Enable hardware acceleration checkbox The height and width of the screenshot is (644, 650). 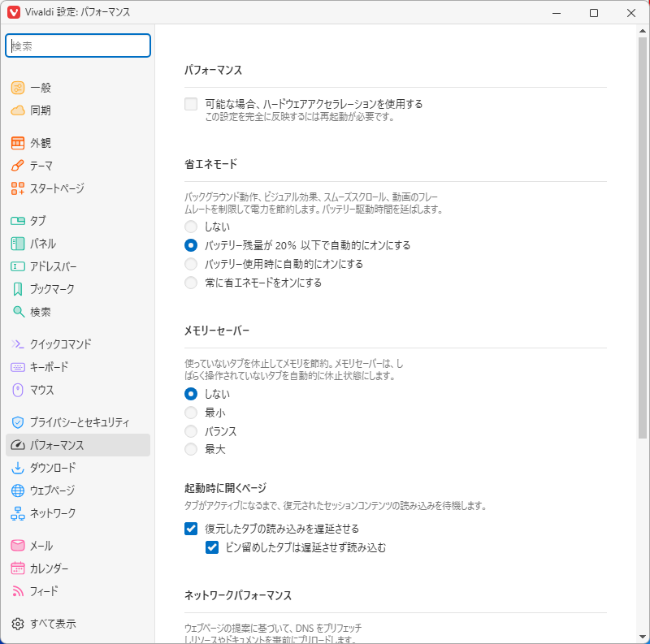tap(191, 104)
